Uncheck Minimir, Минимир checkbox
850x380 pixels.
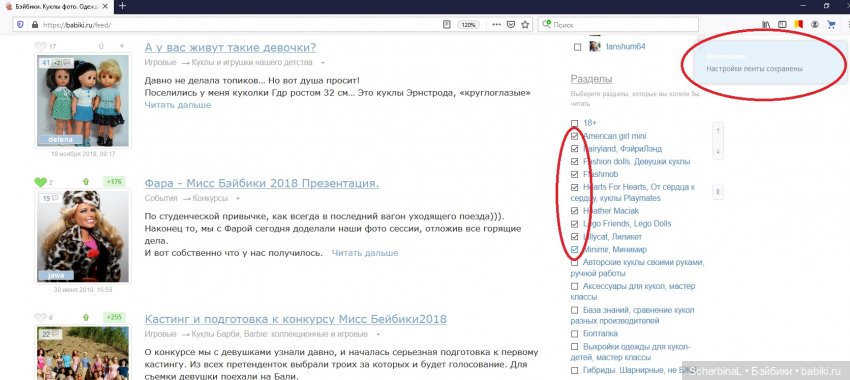tap(575, 250)
